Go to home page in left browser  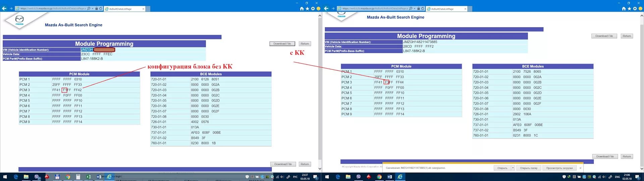point(302,9)
